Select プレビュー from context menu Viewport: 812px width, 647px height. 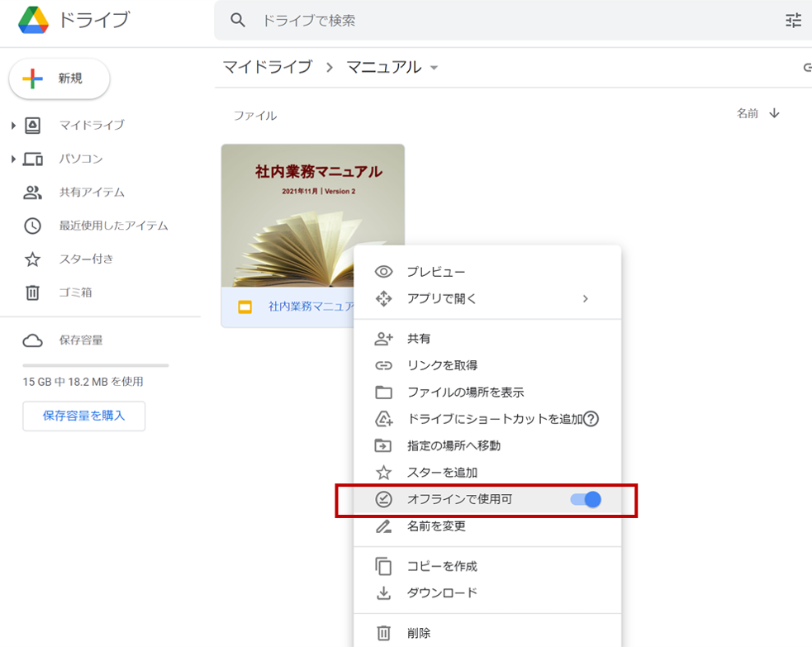487,271
